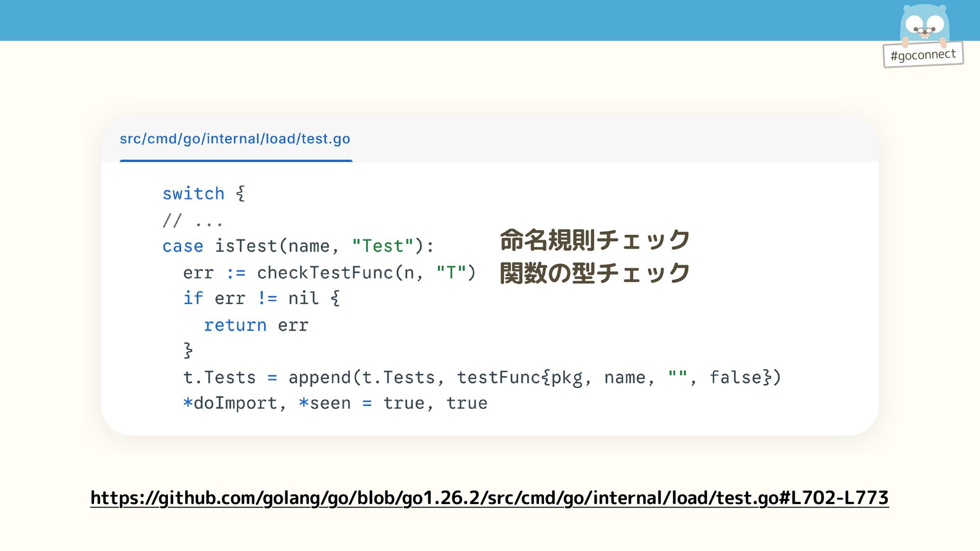
Task: Click the "T" string literal
Action: click(451, 273)
